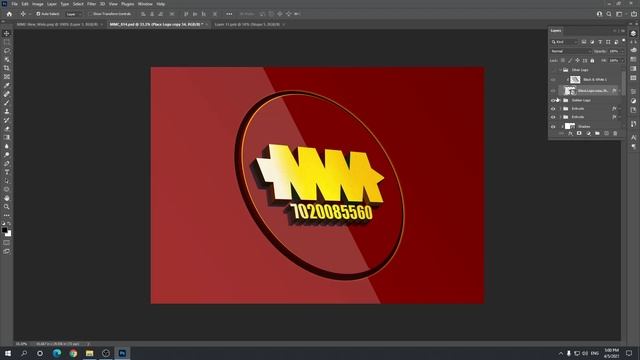
Task: Toggle layer filtering switch on
Action: (623, 41)
